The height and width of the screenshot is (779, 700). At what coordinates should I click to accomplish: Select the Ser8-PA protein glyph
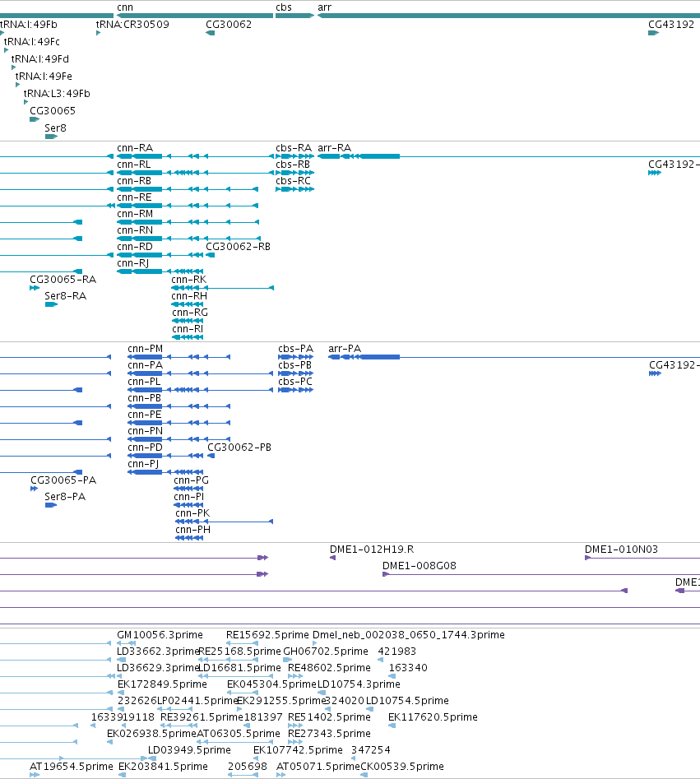coord(51,505)
